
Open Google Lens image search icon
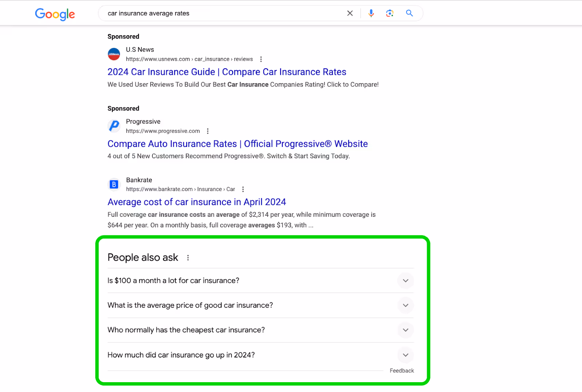point(390,13)
